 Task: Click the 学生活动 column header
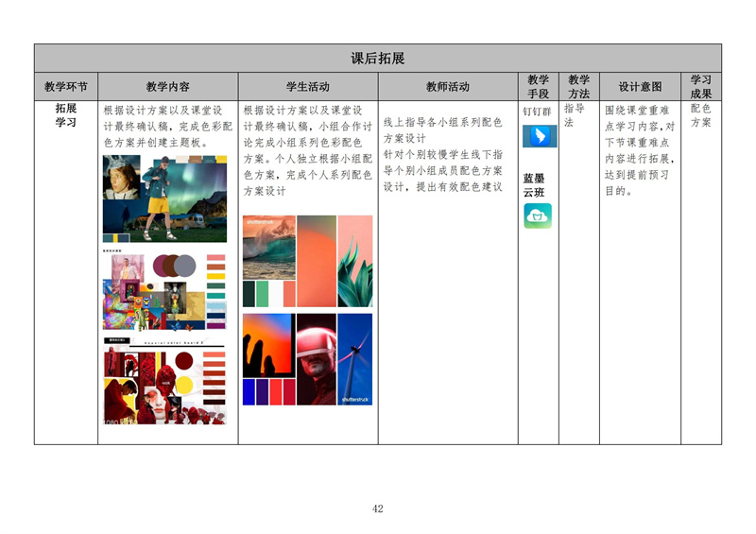[x=308, y=87]
